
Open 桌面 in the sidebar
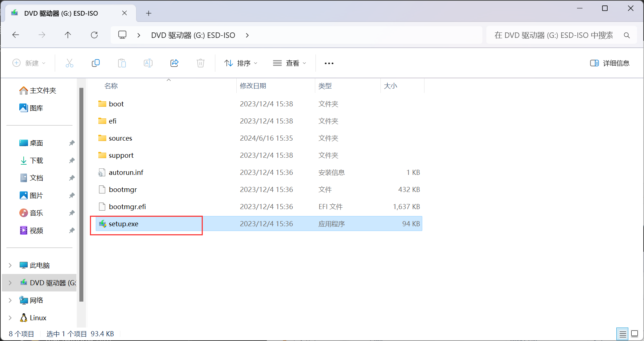(x=31, y=143)
